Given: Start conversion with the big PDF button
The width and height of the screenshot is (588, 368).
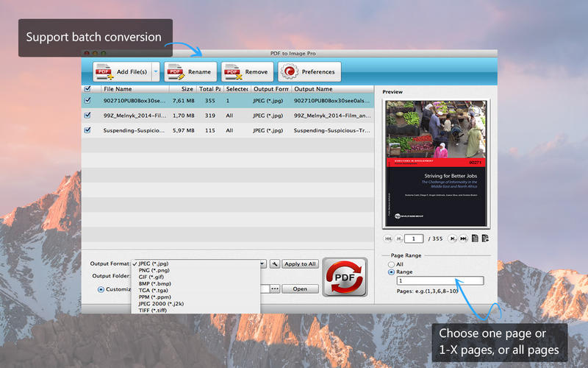Looking at the screenshot, I should coord(345,277).
